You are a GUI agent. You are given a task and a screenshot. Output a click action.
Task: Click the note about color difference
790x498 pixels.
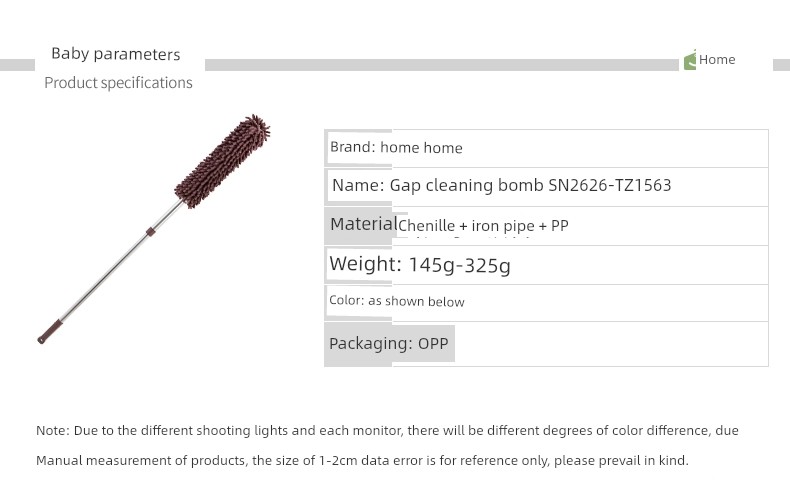coord(387,430)
